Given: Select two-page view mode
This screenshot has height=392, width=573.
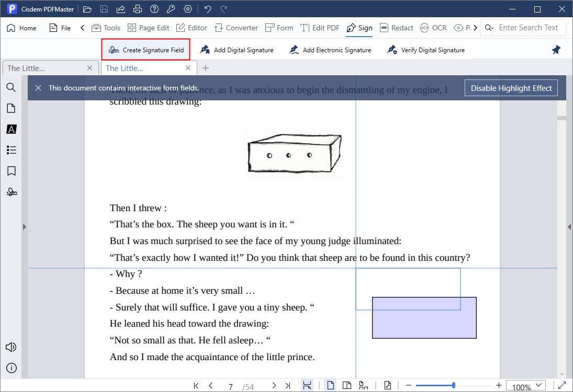Looking at the screenshot, I should click(347, 385).
